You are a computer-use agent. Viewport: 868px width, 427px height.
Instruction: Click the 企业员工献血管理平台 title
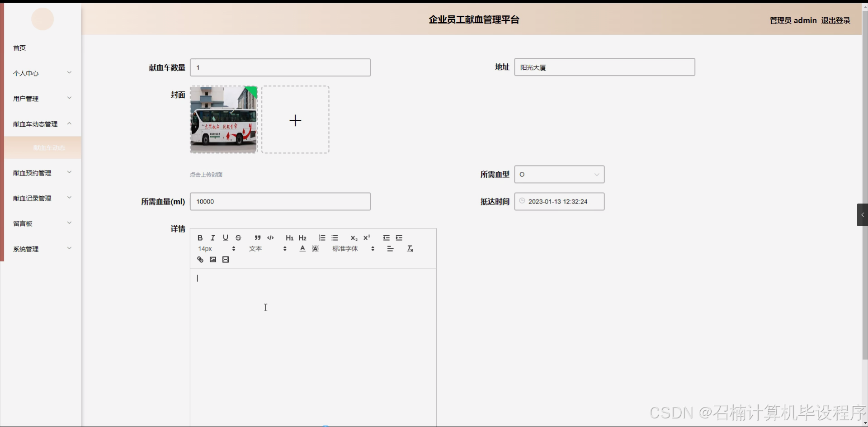point(474,19)
